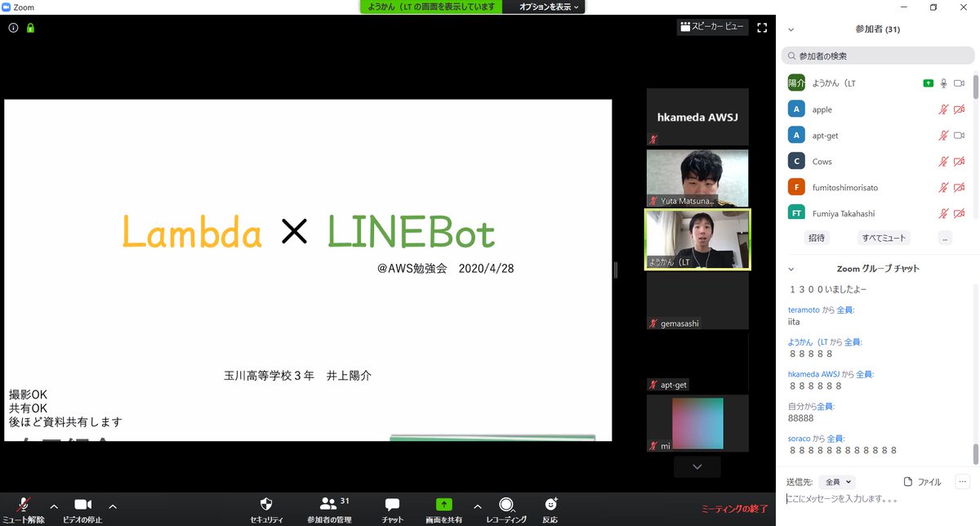Toggle fullscreen mode at top right
The width and height of the screenshot is (980, 526).
(x=762, y=27)
